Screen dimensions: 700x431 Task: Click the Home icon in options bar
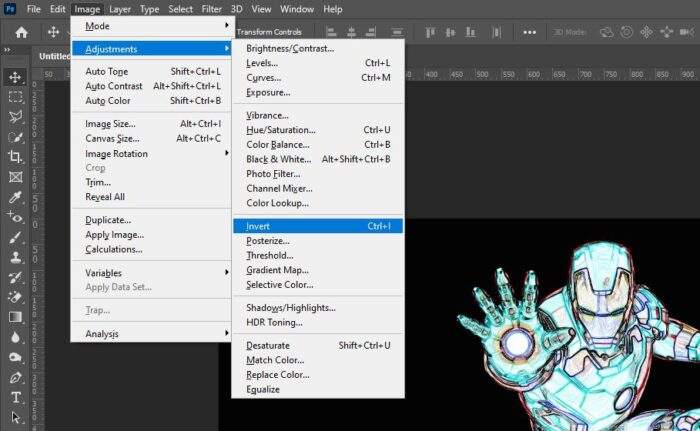(x=21, y=32)
